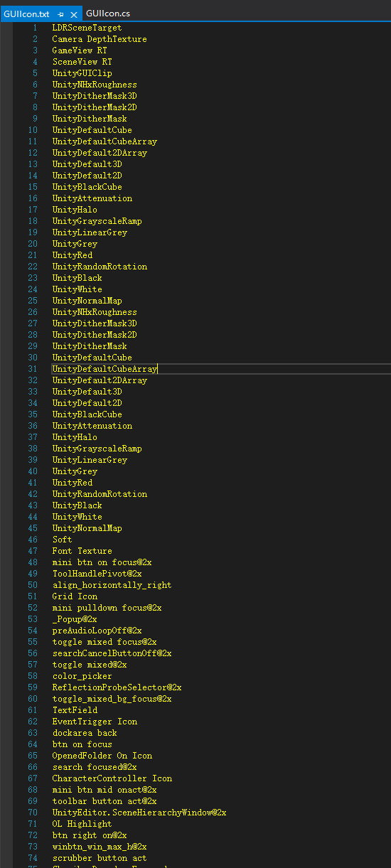Click UnityBlackCube on line 15

87,187
